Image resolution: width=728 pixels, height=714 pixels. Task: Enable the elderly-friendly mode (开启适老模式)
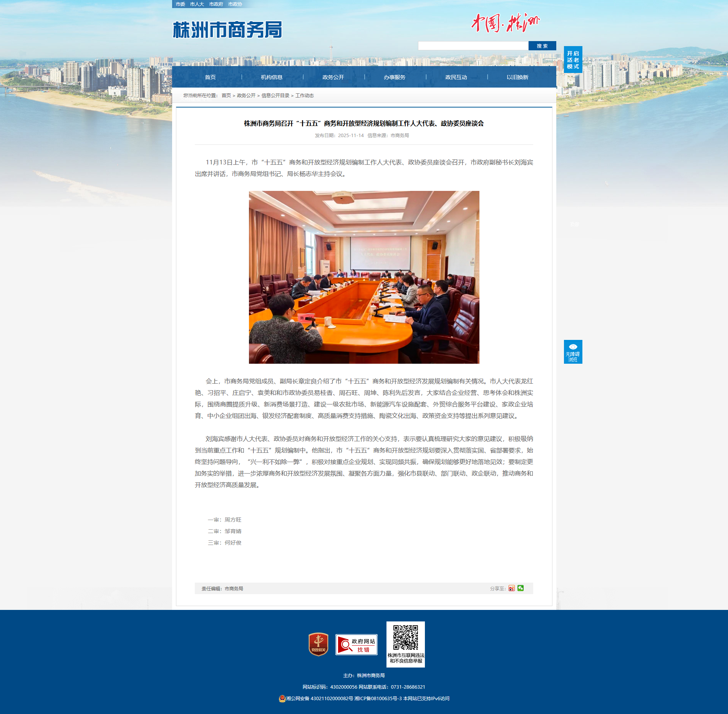click(573, 60)
